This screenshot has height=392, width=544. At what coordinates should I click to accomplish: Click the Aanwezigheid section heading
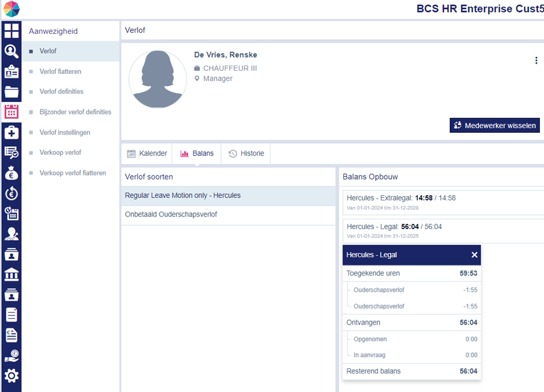point(53,31)
